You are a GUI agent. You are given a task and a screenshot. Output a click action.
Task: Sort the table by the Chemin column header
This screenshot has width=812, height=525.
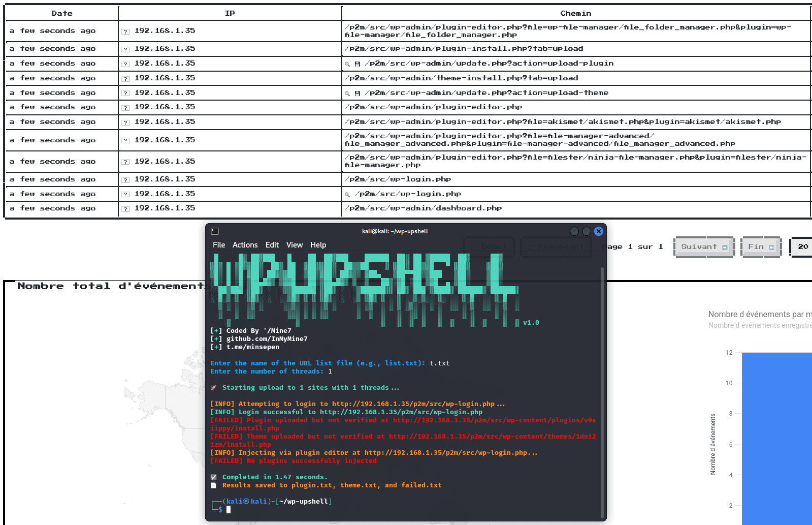(x=575, y=13)
